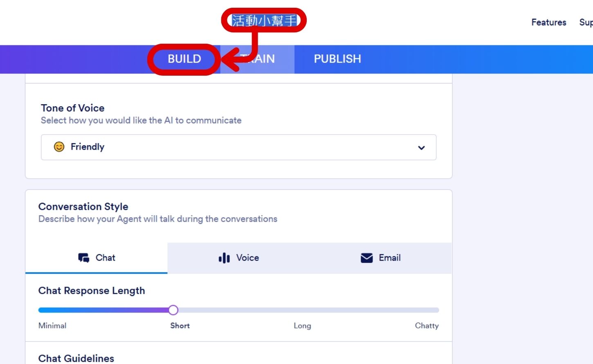Click the chat bubbles icon
Image resolution: width=593 pixels, height=364 pixels.
tap(84, 258)
